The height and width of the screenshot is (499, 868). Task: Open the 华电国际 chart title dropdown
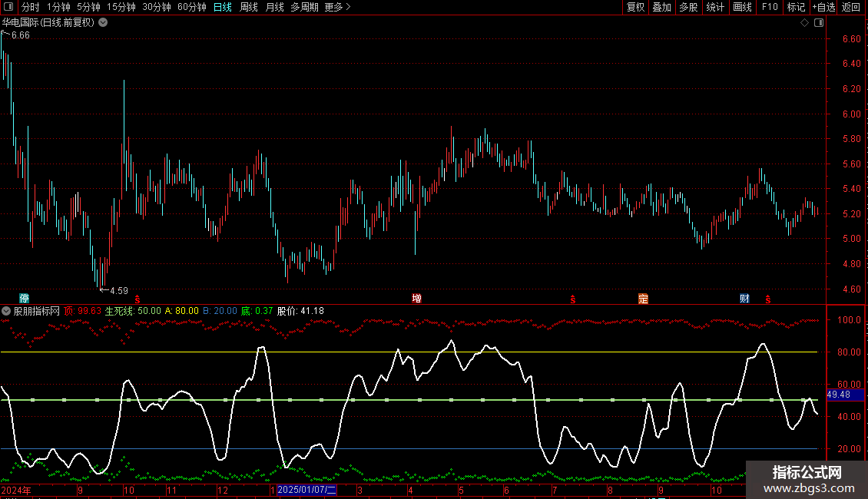pos(103,22)
